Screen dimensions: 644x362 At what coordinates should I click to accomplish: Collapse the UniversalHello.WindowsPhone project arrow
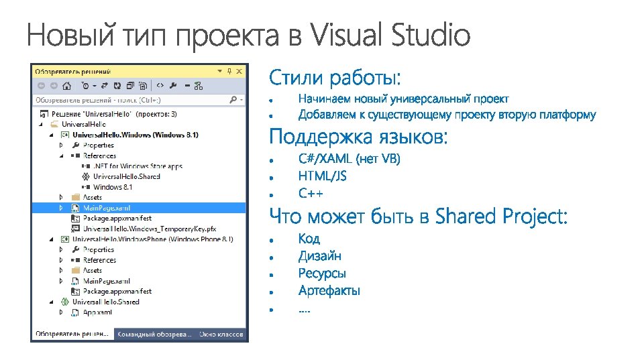tap(52, 239)
